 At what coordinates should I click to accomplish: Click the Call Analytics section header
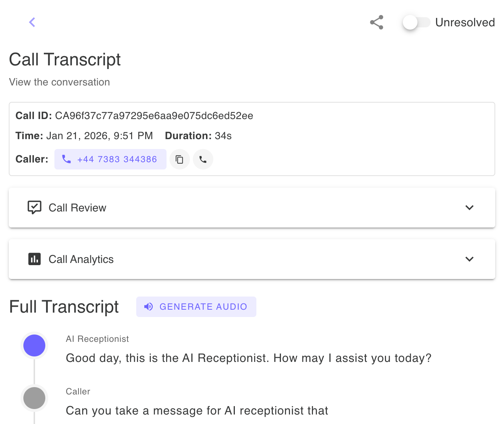(x=81, y=259)
